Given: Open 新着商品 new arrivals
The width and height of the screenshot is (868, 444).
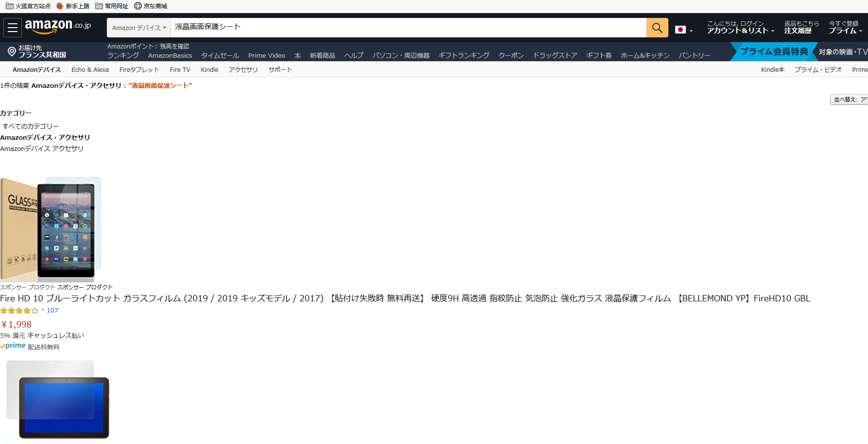Looking at the screenshot, I should [323, 55].
